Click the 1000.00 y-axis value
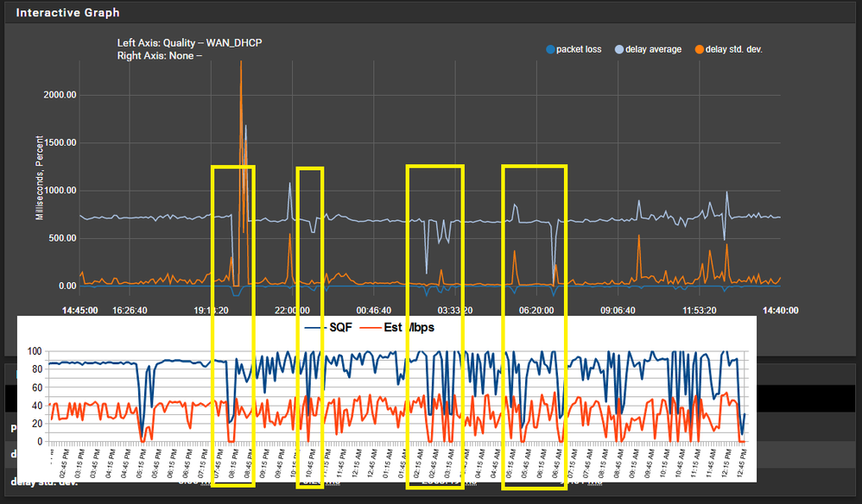Screen dimensions: 862x504 (61, 191)
